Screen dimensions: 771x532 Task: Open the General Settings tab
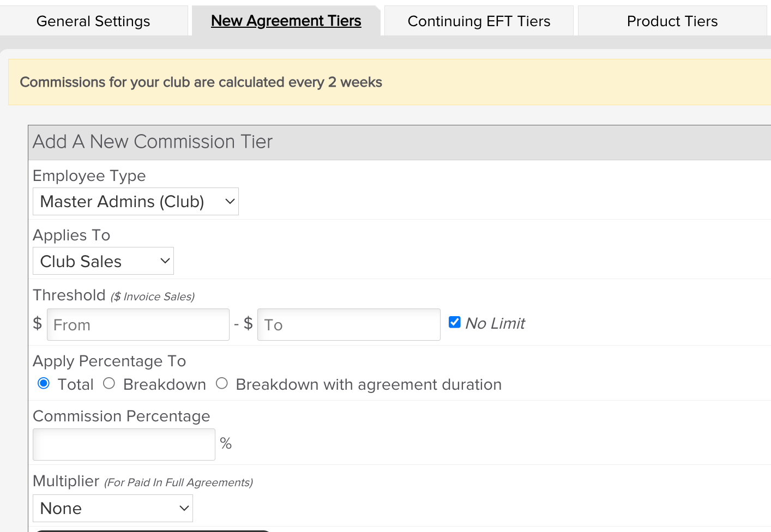[93, 21]
